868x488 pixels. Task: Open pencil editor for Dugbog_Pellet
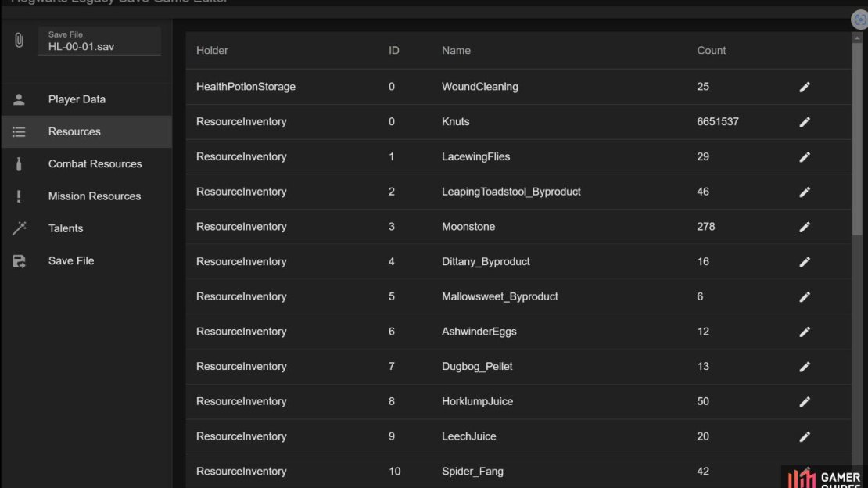point(805,367)
